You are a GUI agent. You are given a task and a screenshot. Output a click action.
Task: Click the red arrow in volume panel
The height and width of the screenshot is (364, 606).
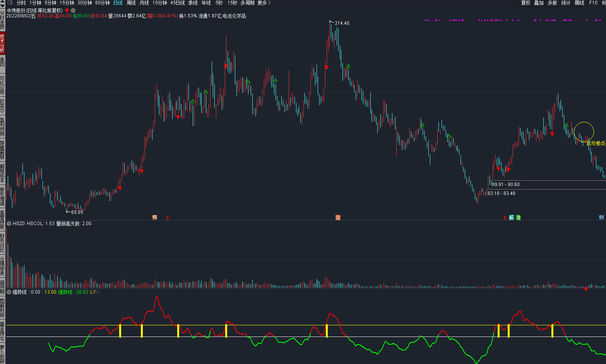coord(585,289)
